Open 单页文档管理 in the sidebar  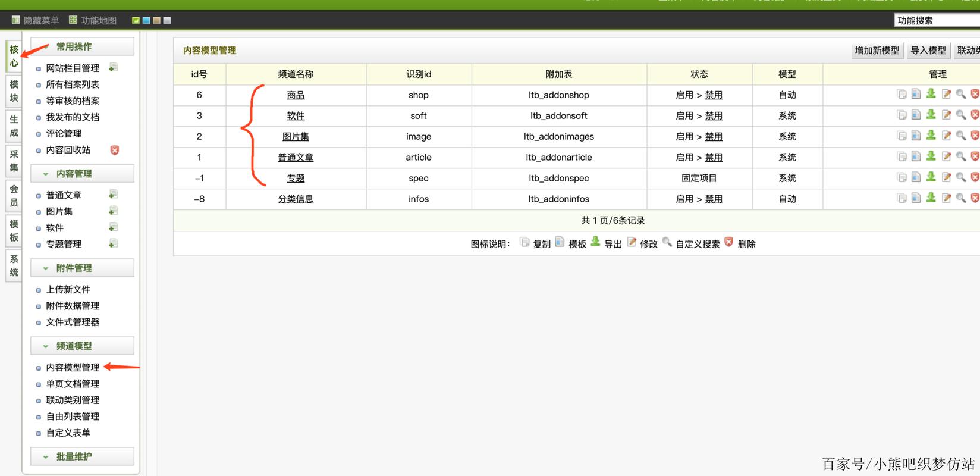point(73,384)
